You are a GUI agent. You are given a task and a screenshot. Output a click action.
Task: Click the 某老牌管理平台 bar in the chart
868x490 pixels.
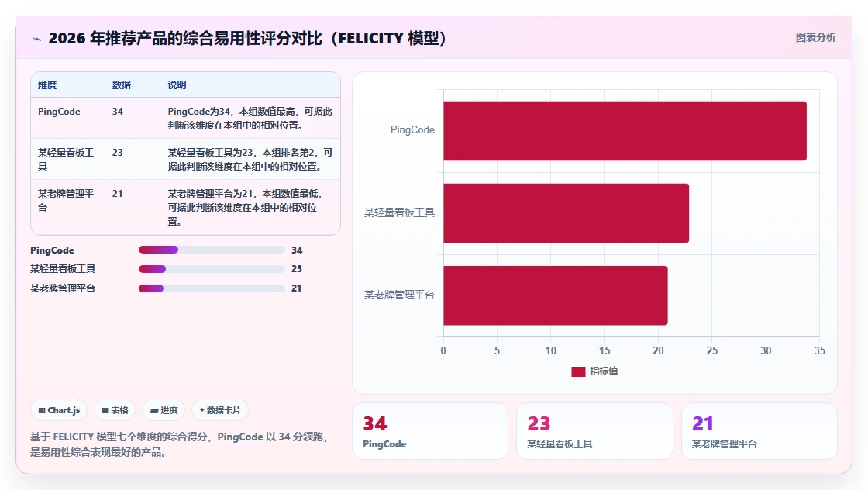555,295
